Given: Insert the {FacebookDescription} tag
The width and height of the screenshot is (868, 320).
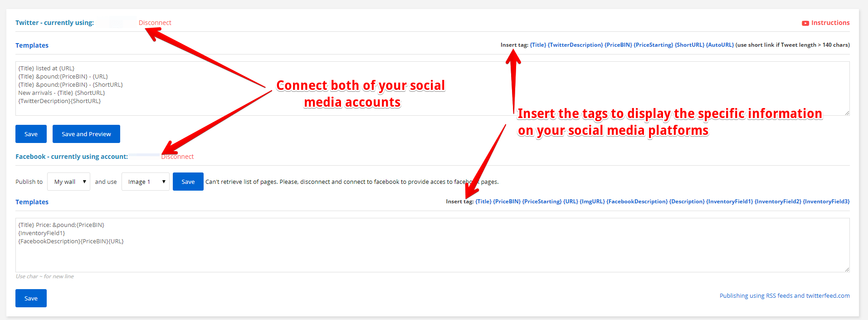Looking at the screenshot, I should point(637,202).
